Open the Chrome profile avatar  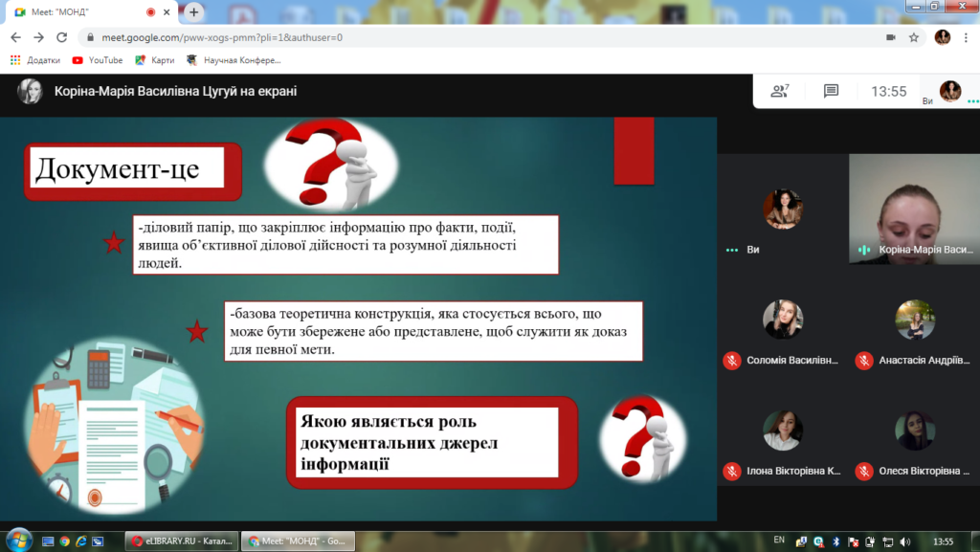(x=943, y=37)
